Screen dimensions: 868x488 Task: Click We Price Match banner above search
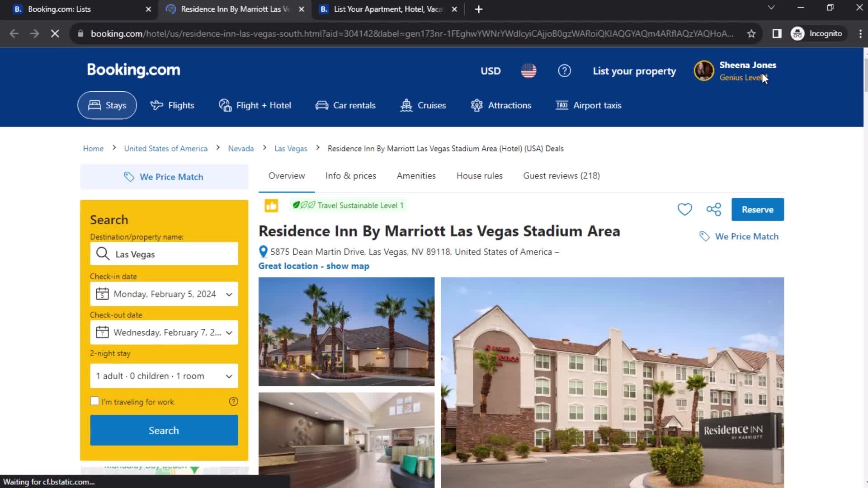pos(164,177)
